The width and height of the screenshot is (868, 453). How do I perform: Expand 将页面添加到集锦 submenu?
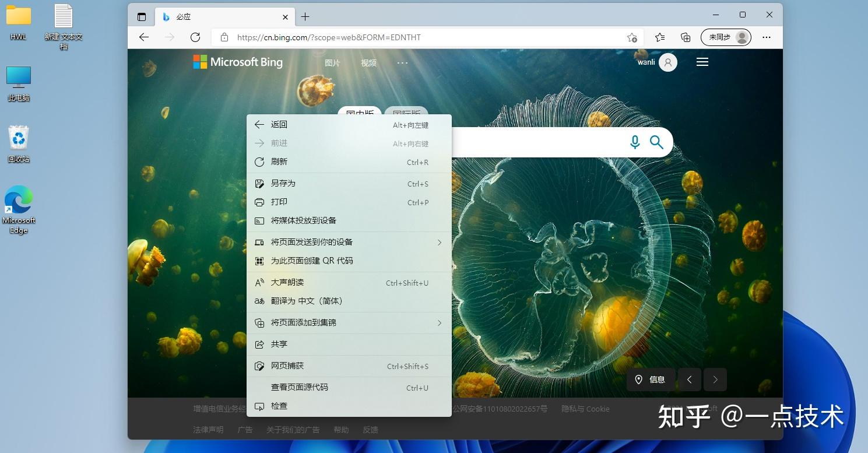click(349, 322)
